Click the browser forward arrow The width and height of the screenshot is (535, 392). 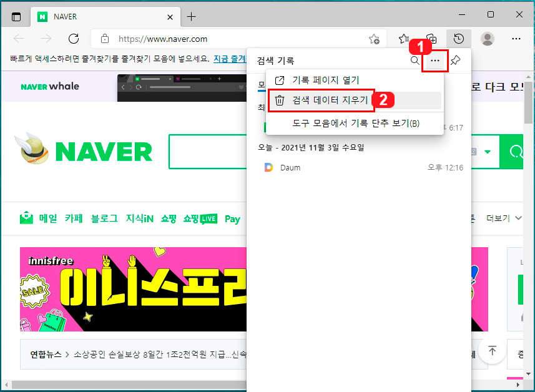[46, 39]
